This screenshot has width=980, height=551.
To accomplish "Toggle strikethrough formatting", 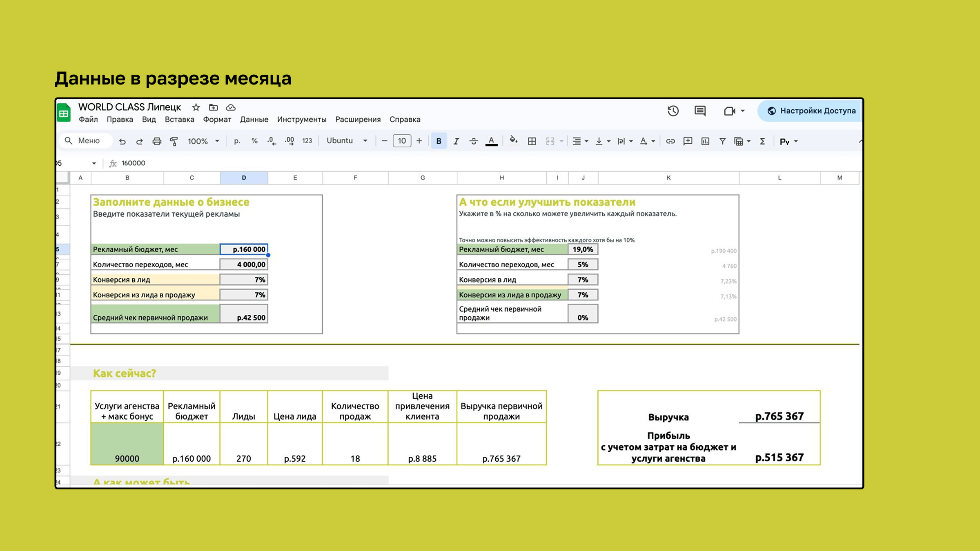I will pyautogui.click(x=473, y=141).
